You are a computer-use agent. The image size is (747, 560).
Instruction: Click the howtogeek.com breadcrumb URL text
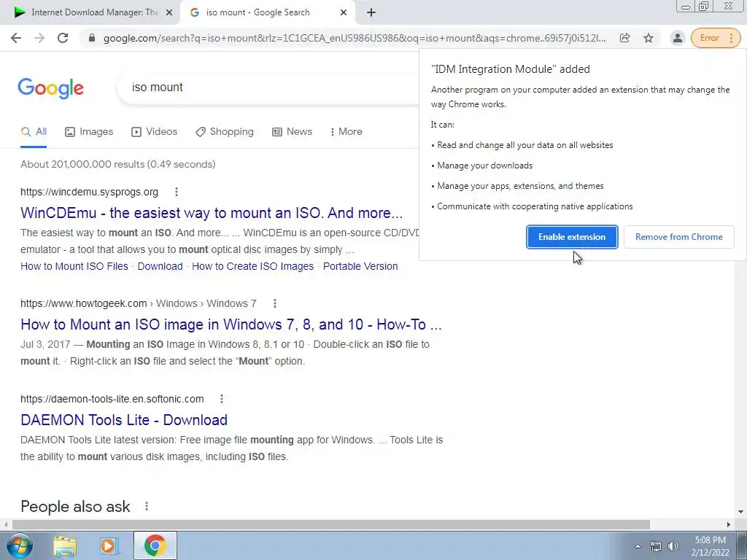tap(138, 303)
